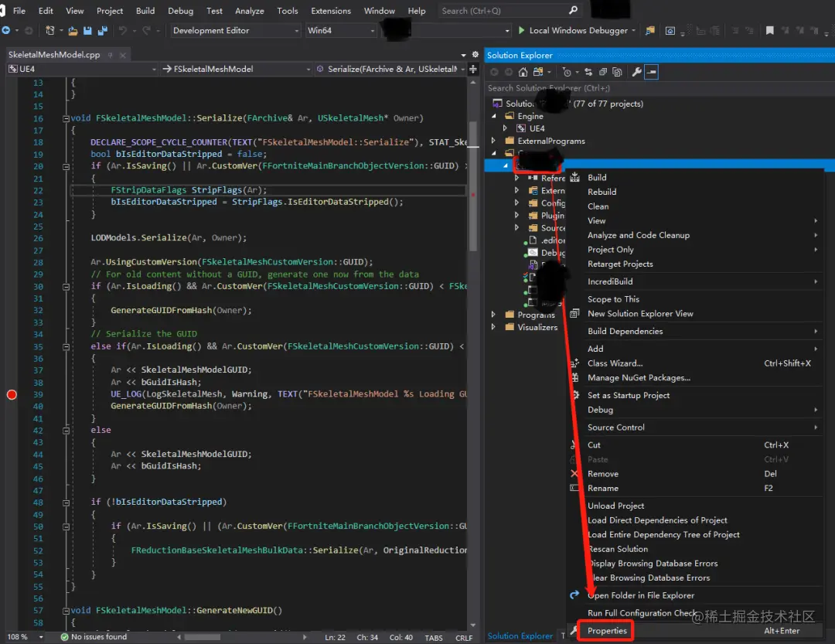Viewport: 835px width, 644px height.
Task: Click the editor vertical scrollbar thumb
Action: pos(473,186)
